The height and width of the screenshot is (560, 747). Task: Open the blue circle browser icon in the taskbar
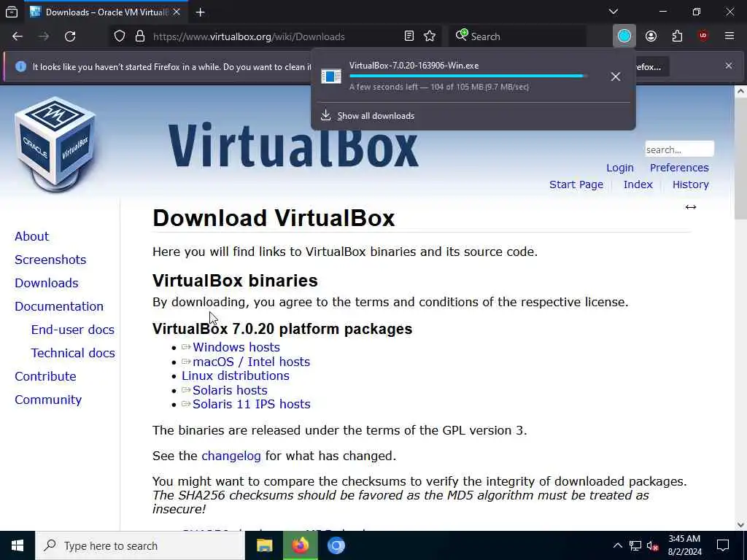point(336,545)
